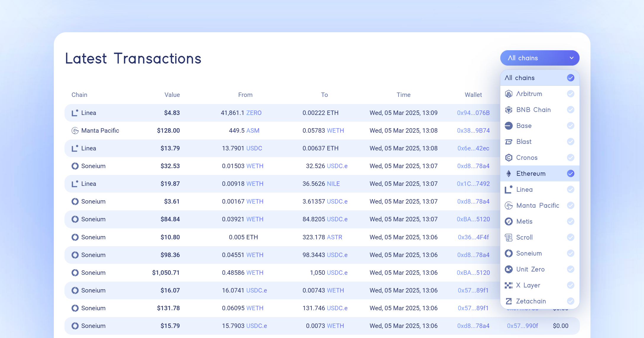The image size is (644, 338).
Task: Open wallet link 0x94...076B
Action: [x=473, y=113]
